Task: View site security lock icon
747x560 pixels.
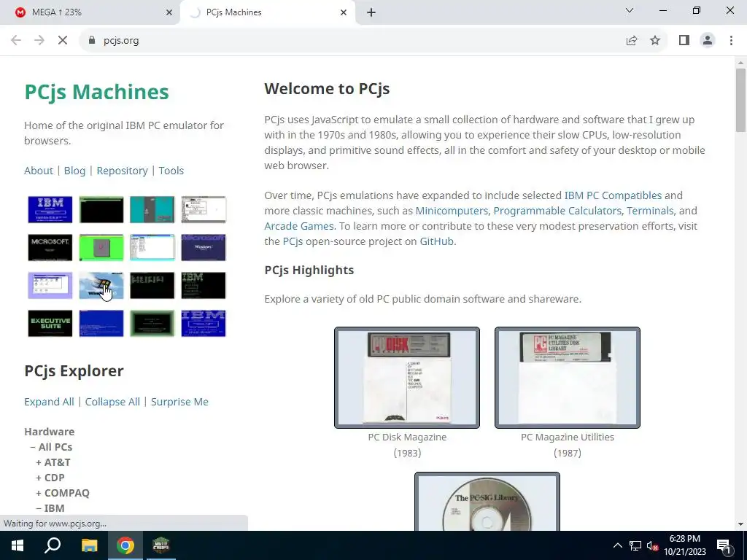Action: tap(92, 41)
